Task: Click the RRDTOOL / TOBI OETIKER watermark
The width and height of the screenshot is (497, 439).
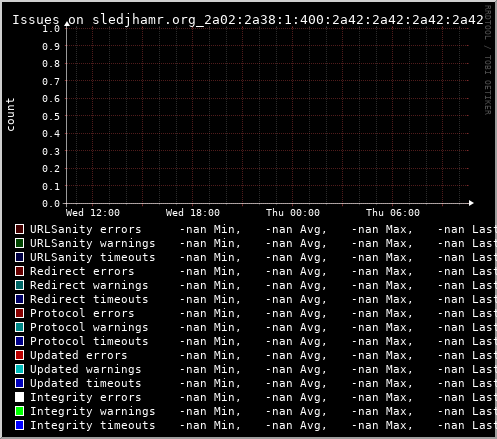Action: click(487, 60)
